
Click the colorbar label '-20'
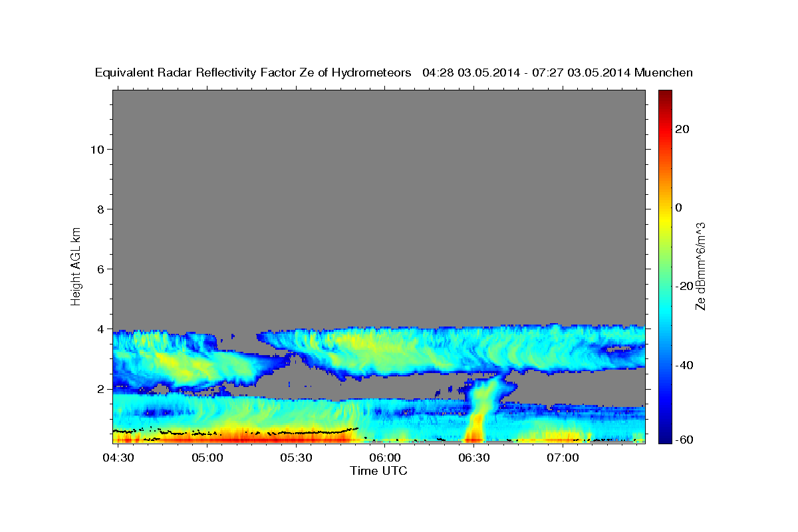685,286
